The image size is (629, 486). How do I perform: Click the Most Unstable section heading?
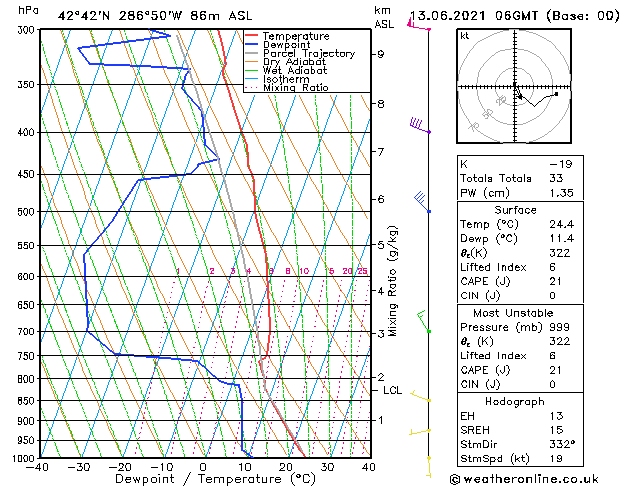click(513, 313)
